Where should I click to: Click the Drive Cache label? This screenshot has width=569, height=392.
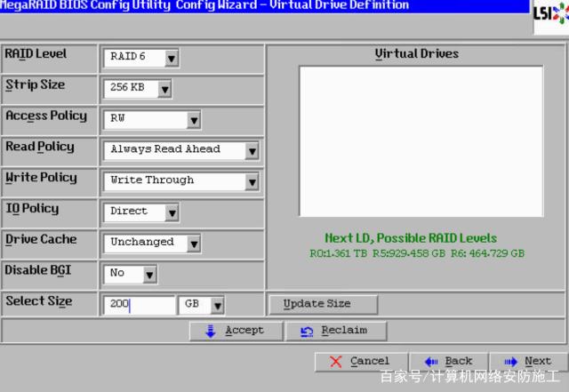pyautogui.click(x=41, y=240)
